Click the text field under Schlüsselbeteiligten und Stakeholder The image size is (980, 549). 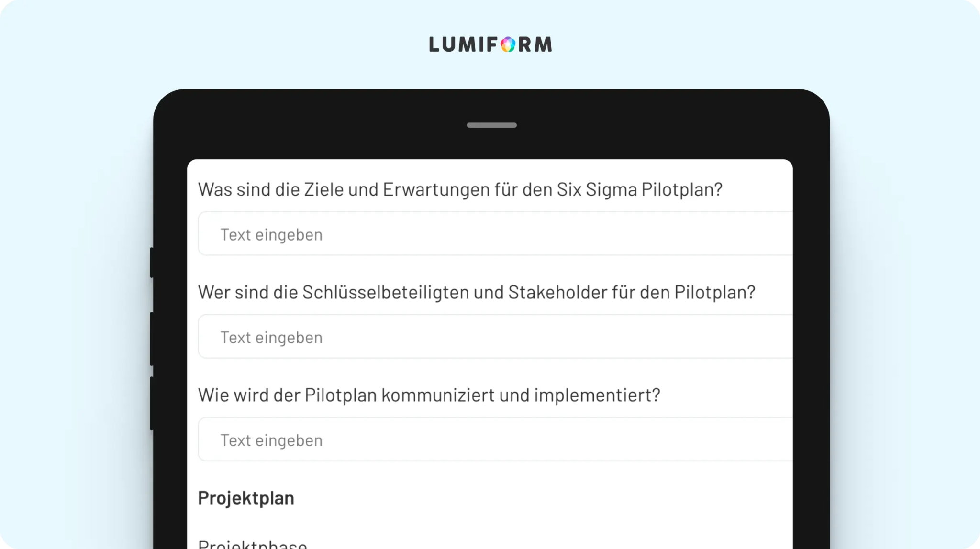[x=495, y=337]
